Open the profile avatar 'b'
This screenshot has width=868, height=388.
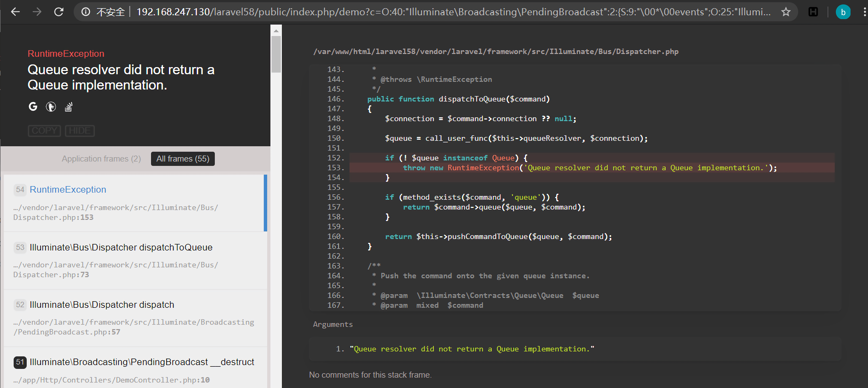[843, 12]
